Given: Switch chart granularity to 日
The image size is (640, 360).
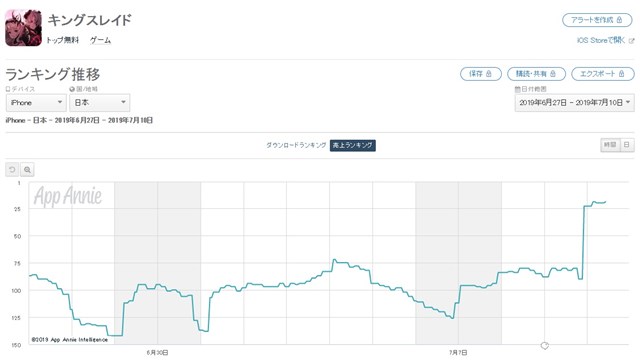Looking at the screenshot, I should 627,145.
